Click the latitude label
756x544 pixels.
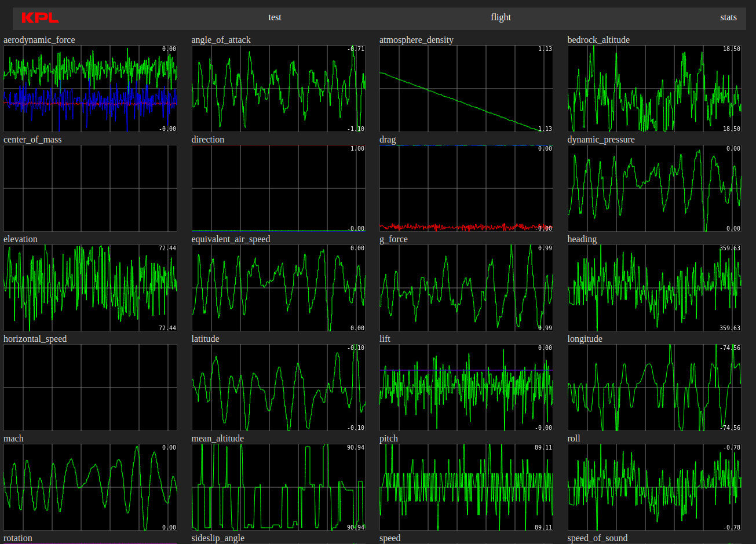pos(206,339)
